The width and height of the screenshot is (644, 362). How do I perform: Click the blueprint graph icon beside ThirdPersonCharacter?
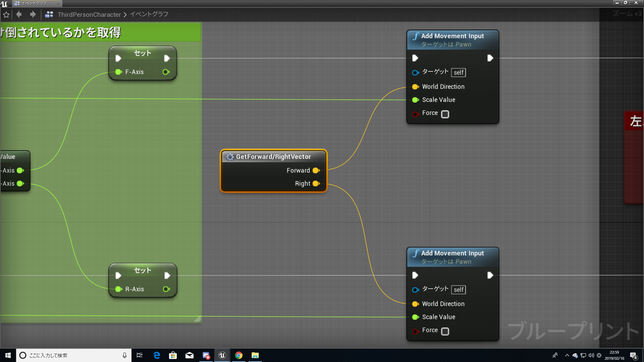(49, 14)
